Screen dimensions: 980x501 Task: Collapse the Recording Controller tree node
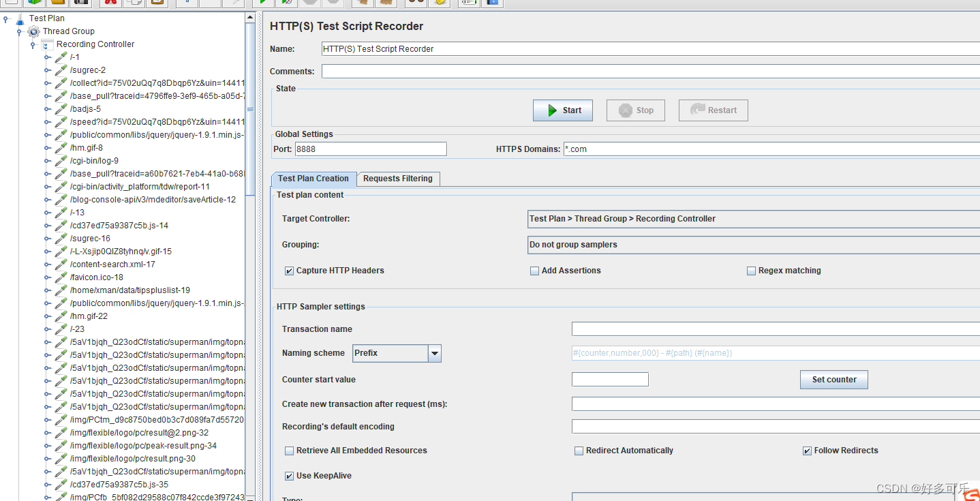pyautogui.click(x=33, y=44)
